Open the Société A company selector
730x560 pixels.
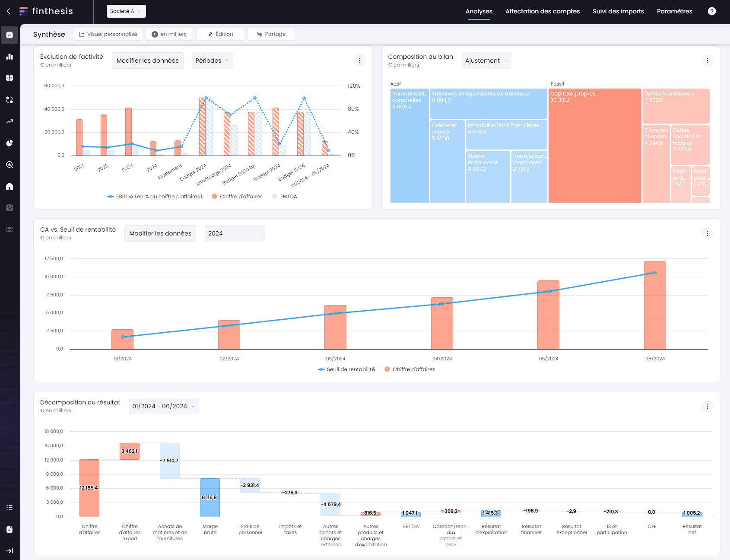[126, 11]
